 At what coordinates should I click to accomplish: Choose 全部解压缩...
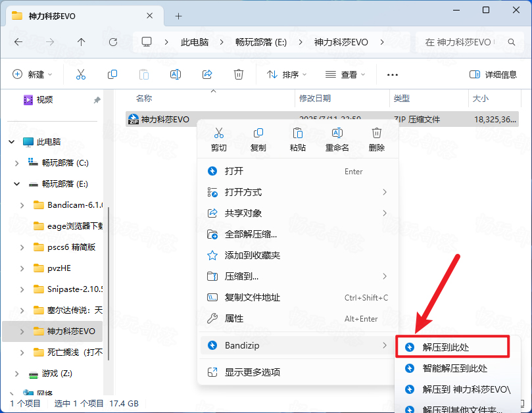(297, 234)
